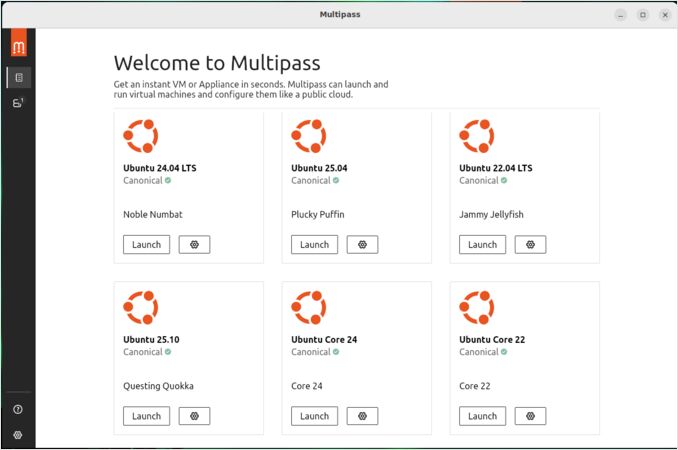The width and height of the screenshot is (678, 450).
Task: Launch Ubuntu 24.04 LTS Noble Numbat
Action: click(146, 244)
